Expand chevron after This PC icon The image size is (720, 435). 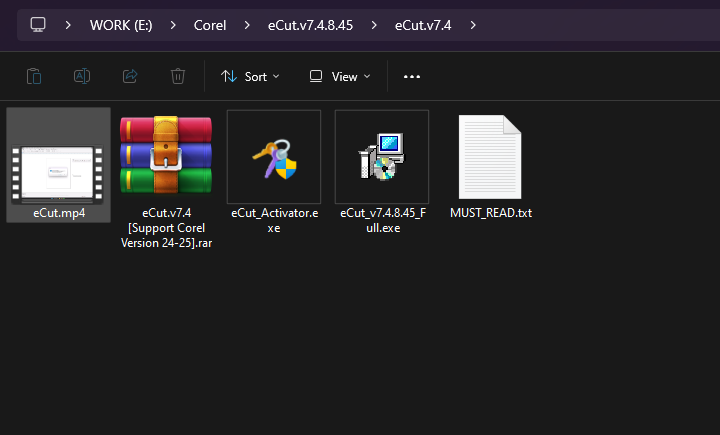[x=68, y=25]
